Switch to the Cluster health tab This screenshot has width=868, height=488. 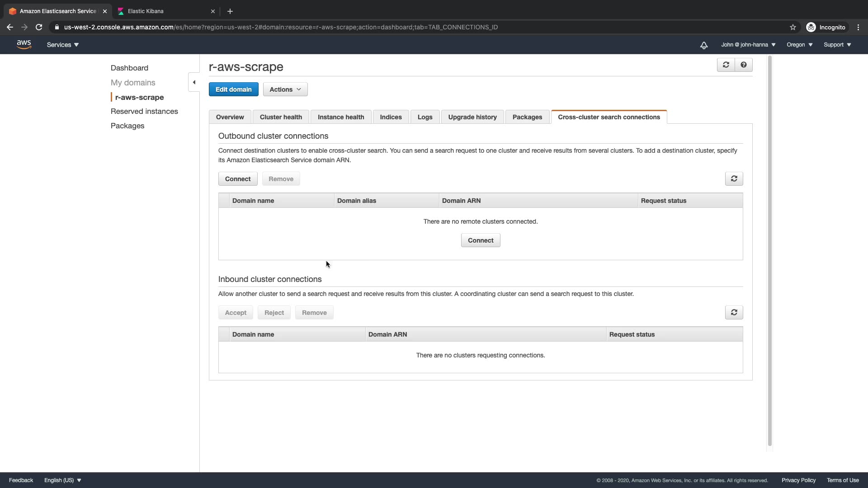click(x=280, y=117)
